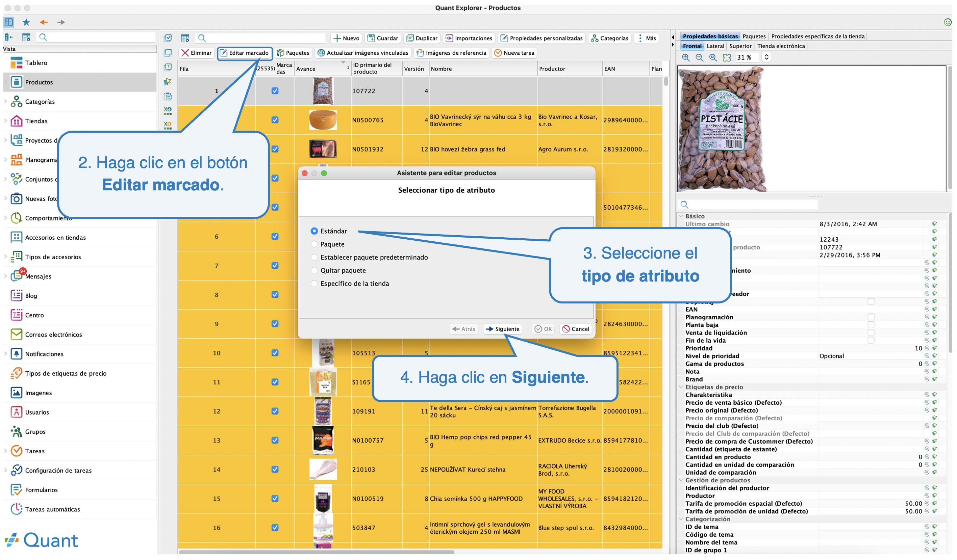Toggle the Planogramación checkbox

tap(871, 317)
